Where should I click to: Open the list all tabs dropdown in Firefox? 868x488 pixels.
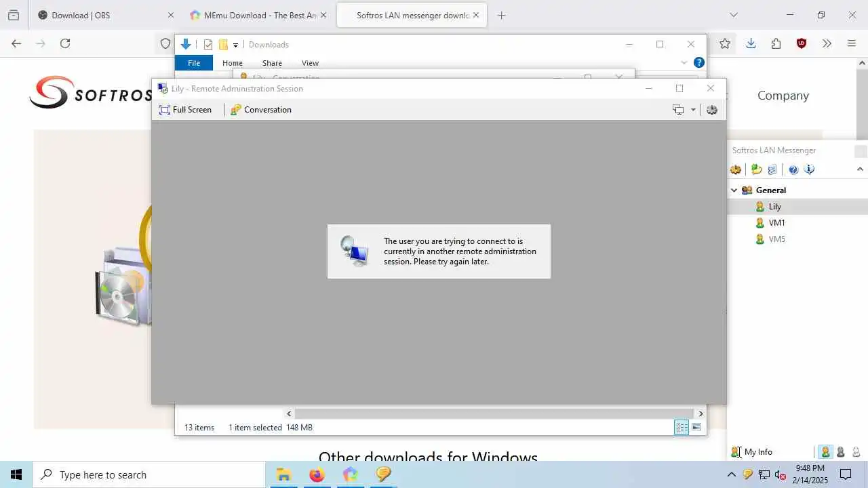[x=733, y=15]
